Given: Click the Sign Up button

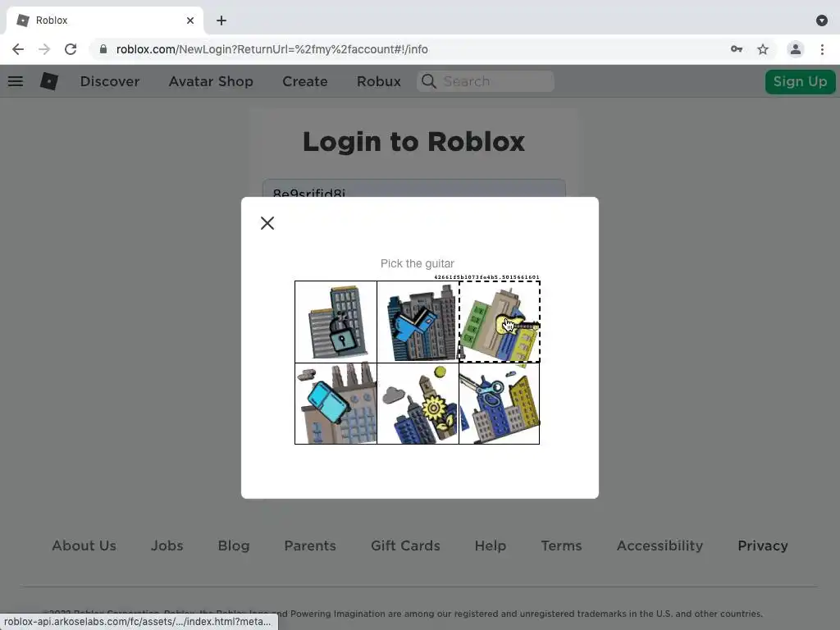Looking at the screenshot, I should point(800,81).
